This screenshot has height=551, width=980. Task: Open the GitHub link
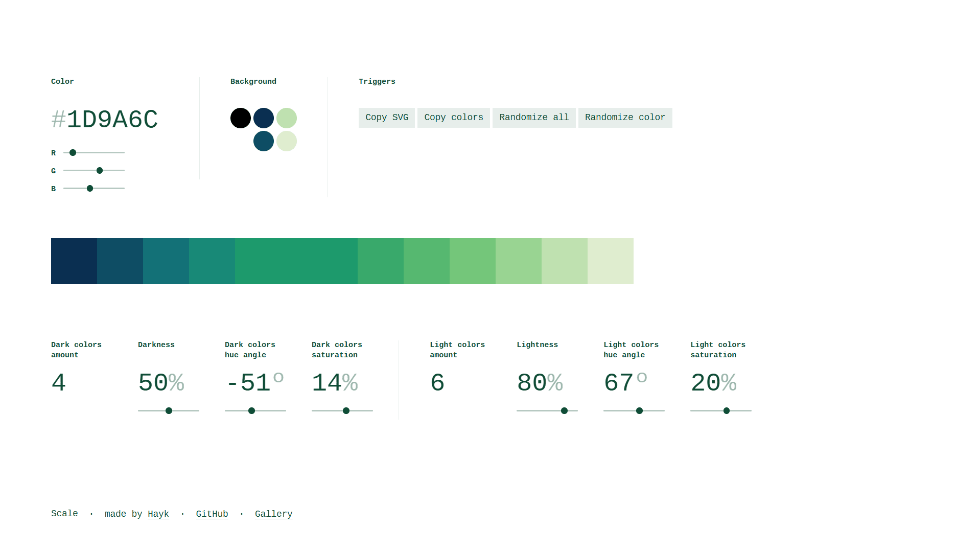click(x=212, y=514)
